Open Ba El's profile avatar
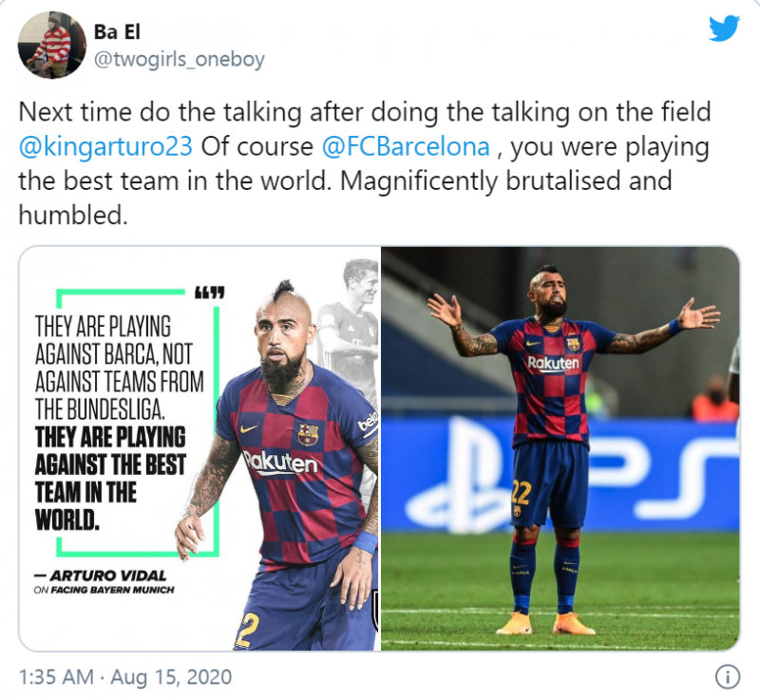This screenshot has width=760, height=700. [52, 45]
